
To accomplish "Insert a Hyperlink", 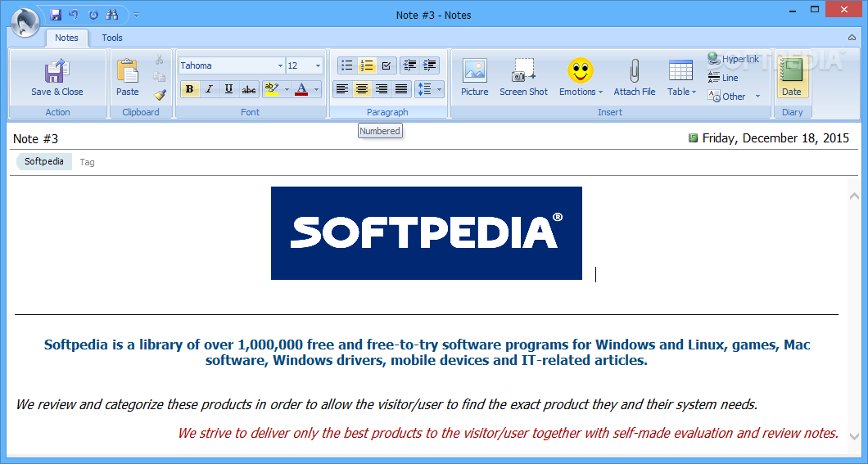I will pos(734,59).
